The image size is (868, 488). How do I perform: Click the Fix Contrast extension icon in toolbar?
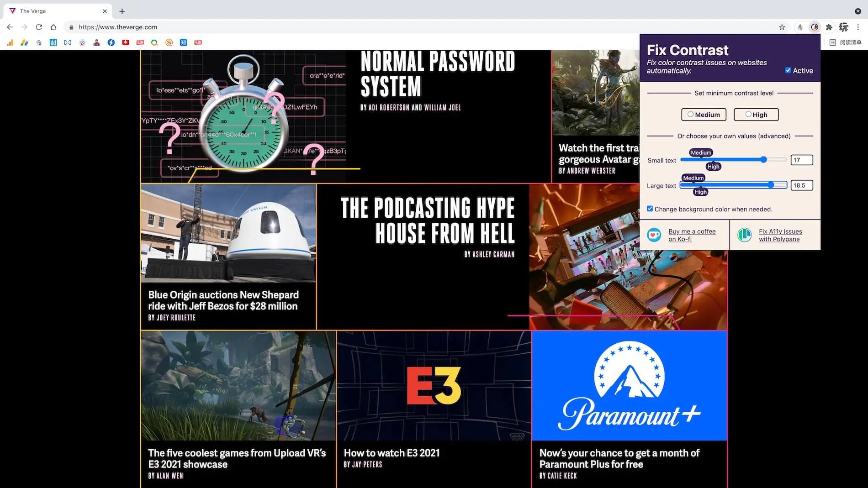[815, 27]
